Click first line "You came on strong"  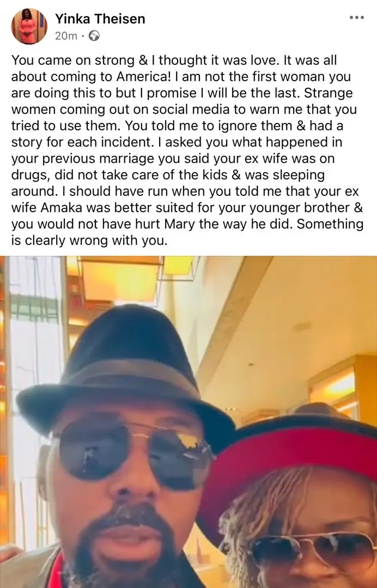[x=73, y=60]
